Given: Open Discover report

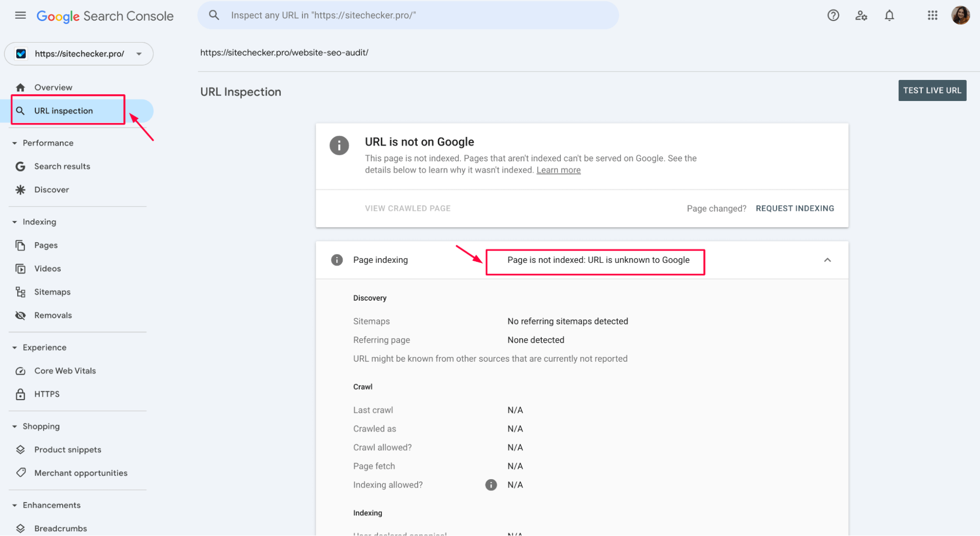Looking at the screenshot, I should tap(51, 190).
